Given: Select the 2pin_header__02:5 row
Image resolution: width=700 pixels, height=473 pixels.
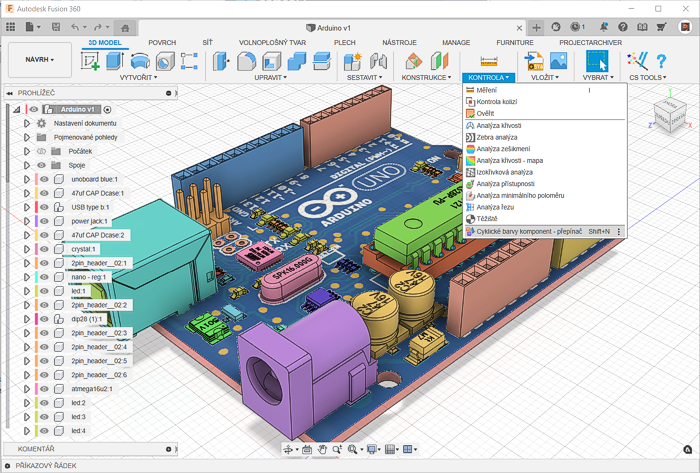Looking at the screenshot, I should [x=99, y=361].
